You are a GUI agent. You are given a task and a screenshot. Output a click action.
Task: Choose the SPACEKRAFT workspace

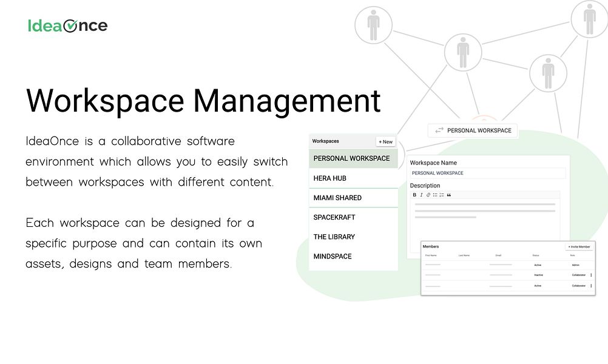[353, 217]
